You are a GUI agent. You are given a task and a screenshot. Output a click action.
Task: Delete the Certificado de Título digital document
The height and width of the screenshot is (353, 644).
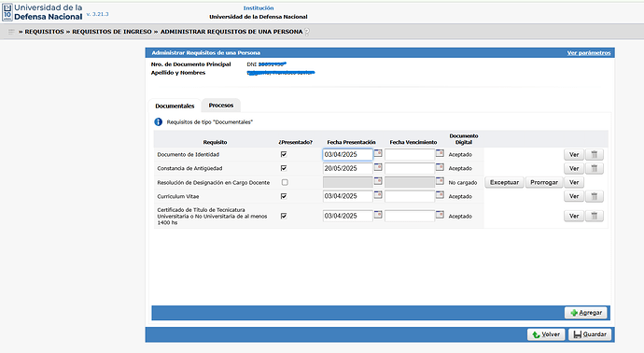click(x=595, y=216)
